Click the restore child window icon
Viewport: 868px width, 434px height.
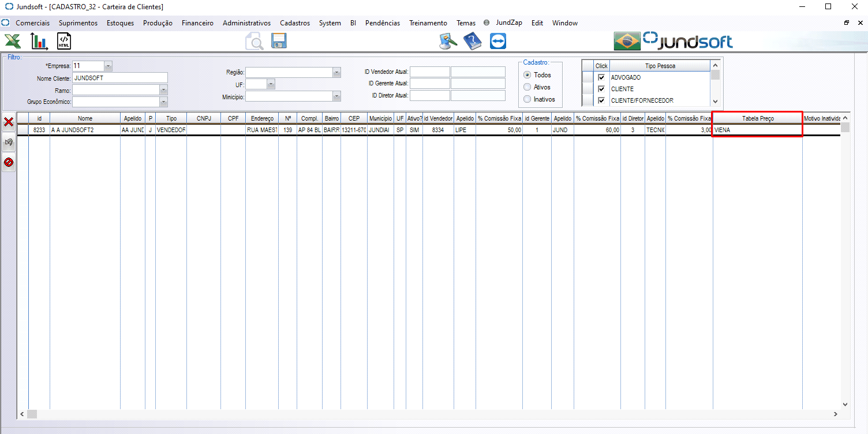tap(847, 23)
